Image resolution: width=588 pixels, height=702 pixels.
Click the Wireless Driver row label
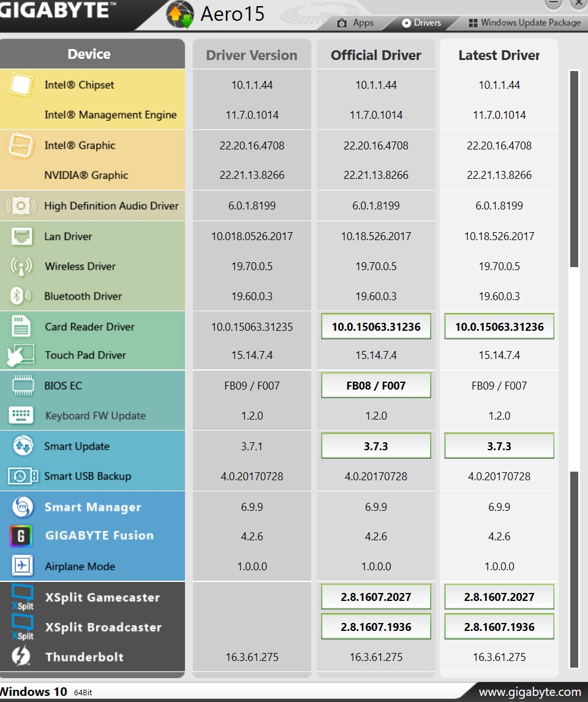81,266
